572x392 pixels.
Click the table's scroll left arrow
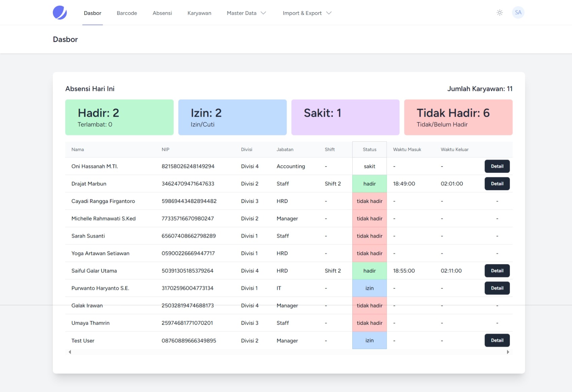pos(70,352)
